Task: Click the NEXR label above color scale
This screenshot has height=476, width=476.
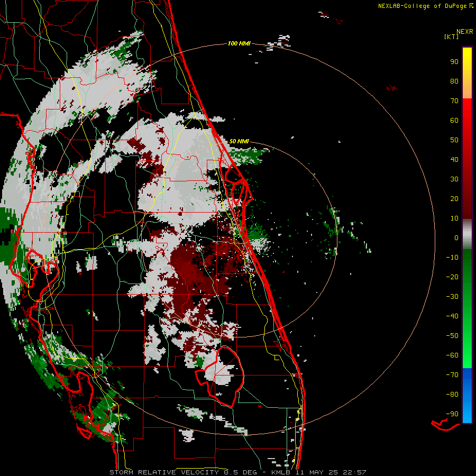Action: [x=464, y=32]
